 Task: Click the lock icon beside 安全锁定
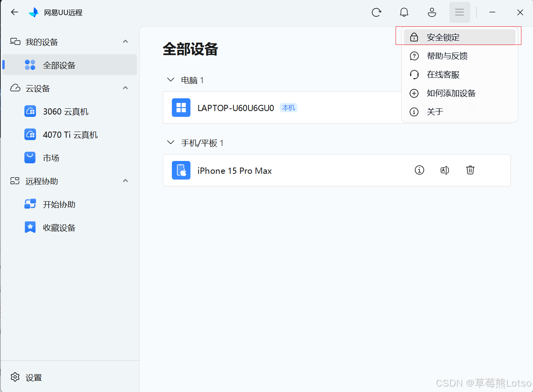[414, 37]
